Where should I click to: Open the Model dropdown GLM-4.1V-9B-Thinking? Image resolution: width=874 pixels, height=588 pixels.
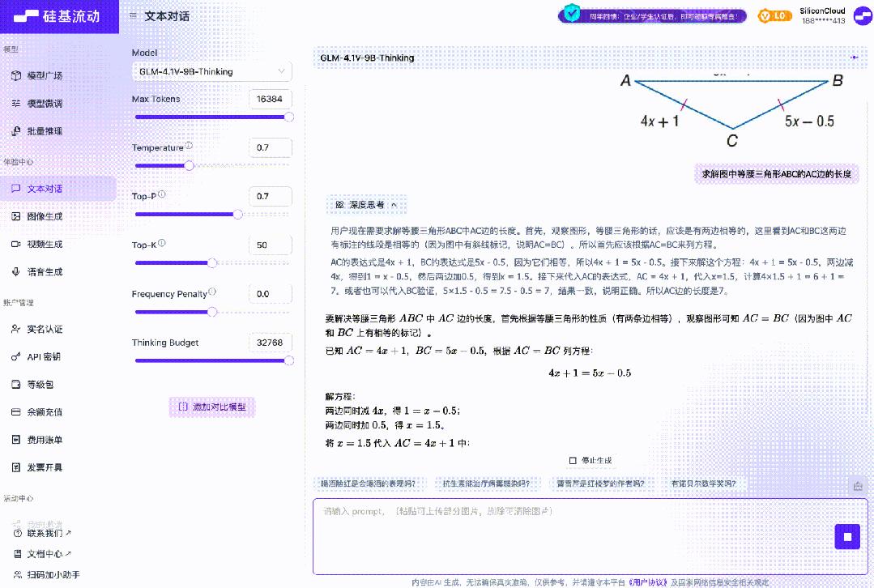pyautogui.click(x=211, y=71)
